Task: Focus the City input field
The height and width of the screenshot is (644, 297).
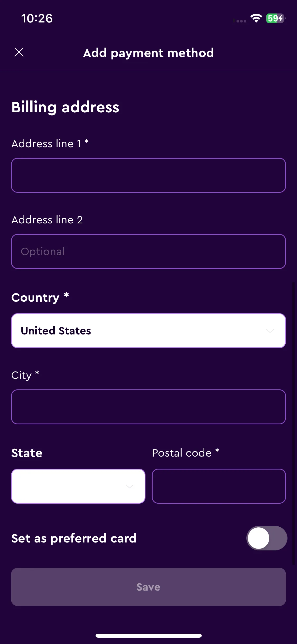Action: 148,407
